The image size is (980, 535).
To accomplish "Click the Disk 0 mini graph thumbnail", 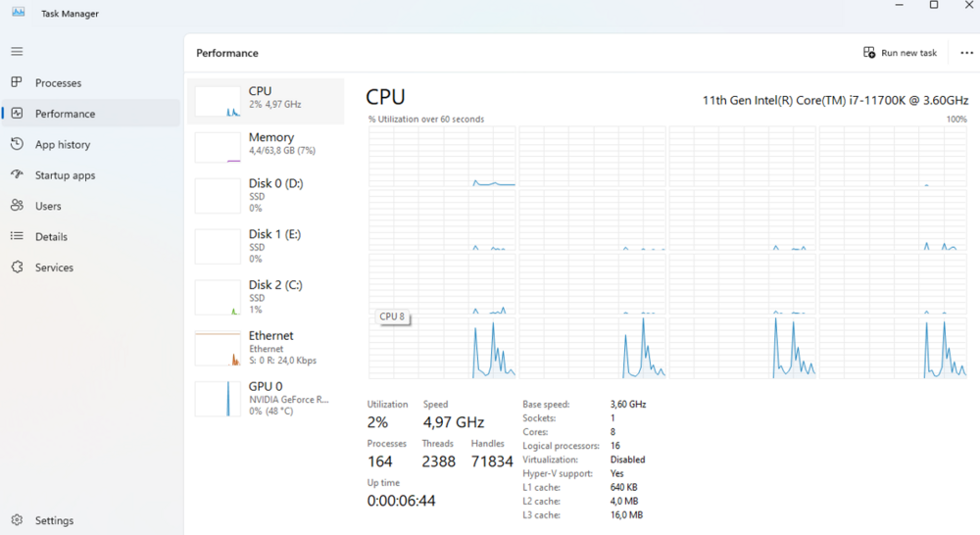I will pos(218,196).
